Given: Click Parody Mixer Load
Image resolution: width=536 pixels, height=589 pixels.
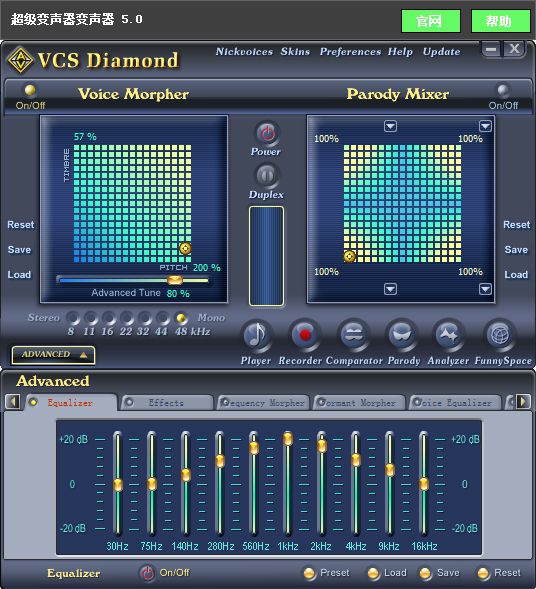Looking at the screenshot, I should tap(516, 275).
